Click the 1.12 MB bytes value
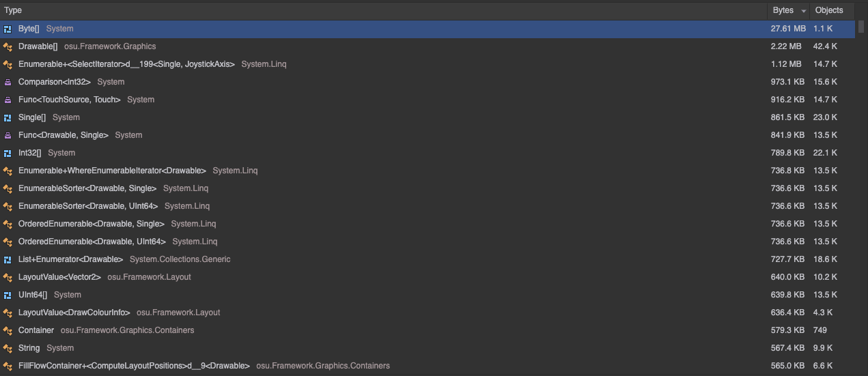 (x=786, y=64)
